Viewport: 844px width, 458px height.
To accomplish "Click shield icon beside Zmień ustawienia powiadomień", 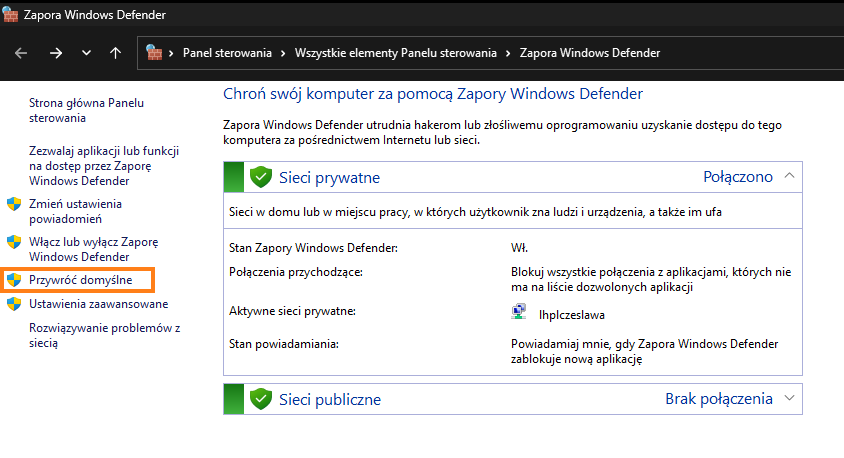I will 14,204.
